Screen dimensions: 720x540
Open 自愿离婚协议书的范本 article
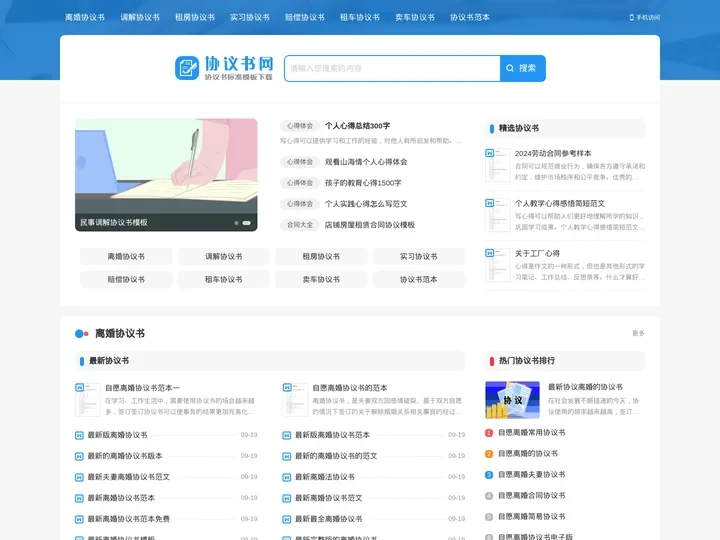click(x=350, y=388)
